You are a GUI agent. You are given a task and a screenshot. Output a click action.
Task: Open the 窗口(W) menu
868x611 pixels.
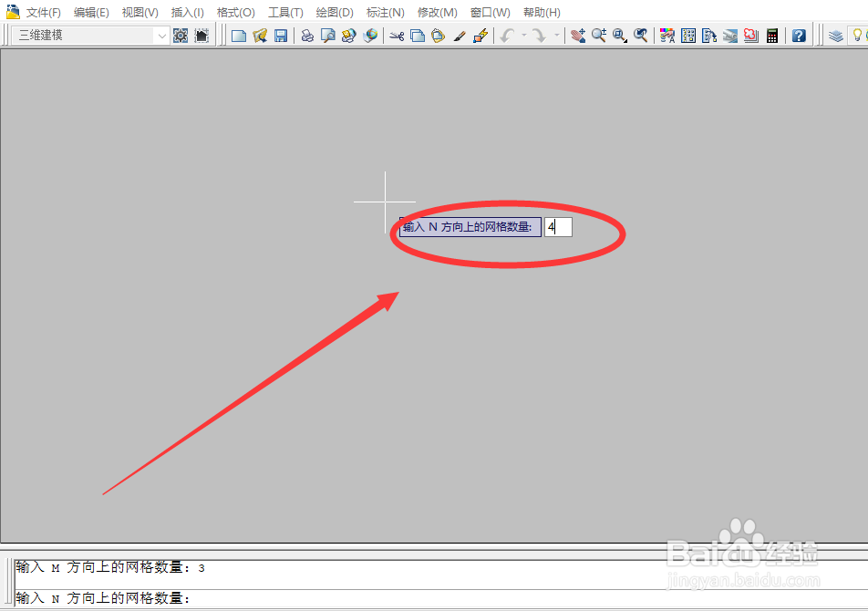pyautogui.click(x=491, y=12)
